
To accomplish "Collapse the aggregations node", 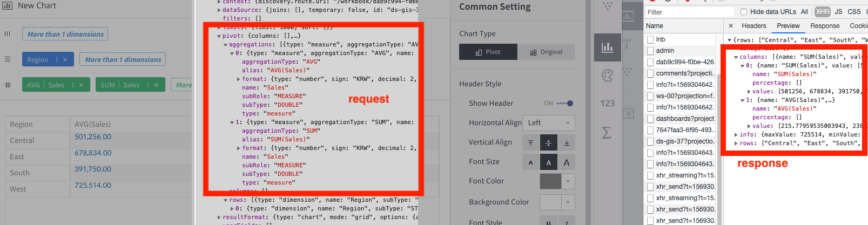I will [226, 45].
